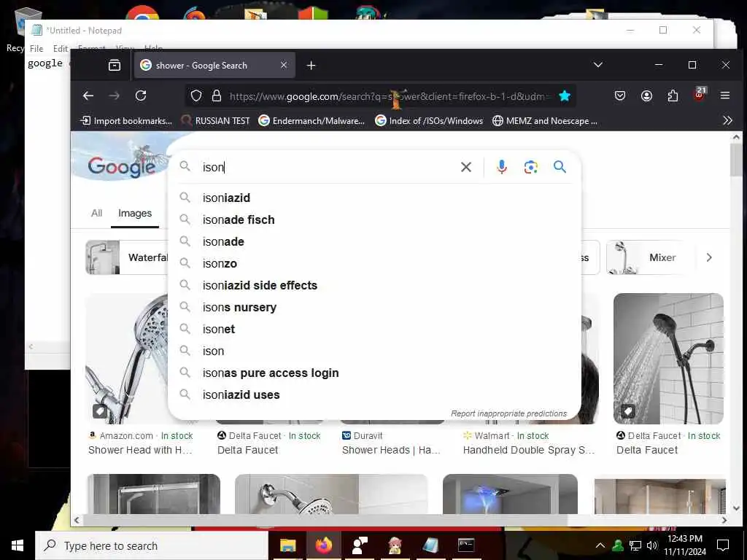Open Notepad File menu

[36, 49]
